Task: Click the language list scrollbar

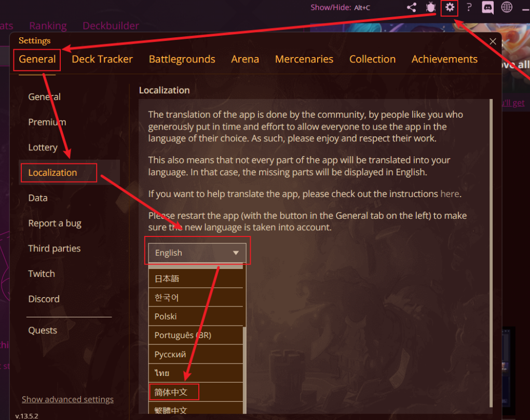Action: tap(244, 370)
